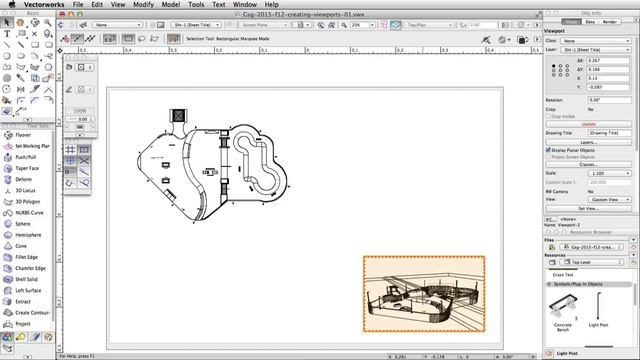
Task: Open active class None dropdown in toolbar
Action: (117, 25)
